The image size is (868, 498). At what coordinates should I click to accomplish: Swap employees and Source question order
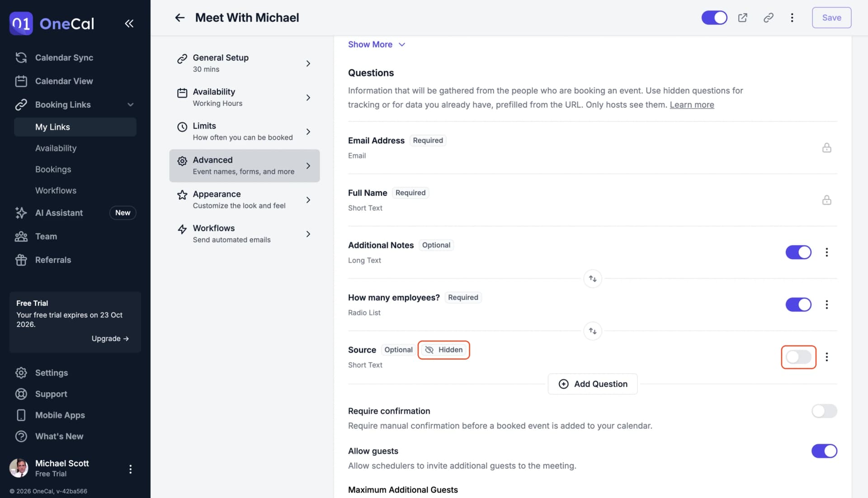[593, 331]
